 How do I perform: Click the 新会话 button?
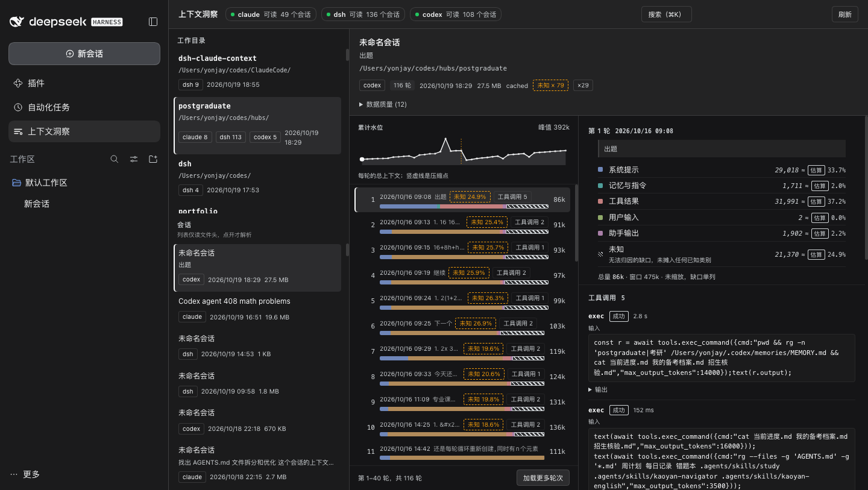click(84, 54)
